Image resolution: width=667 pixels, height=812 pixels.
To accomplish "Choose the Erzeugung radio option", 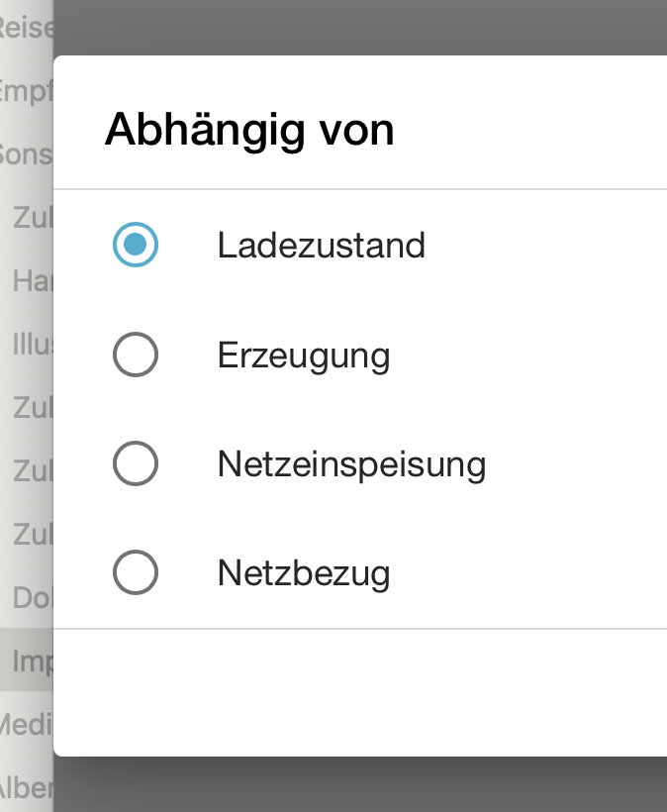I will click(x=136, y=355).
